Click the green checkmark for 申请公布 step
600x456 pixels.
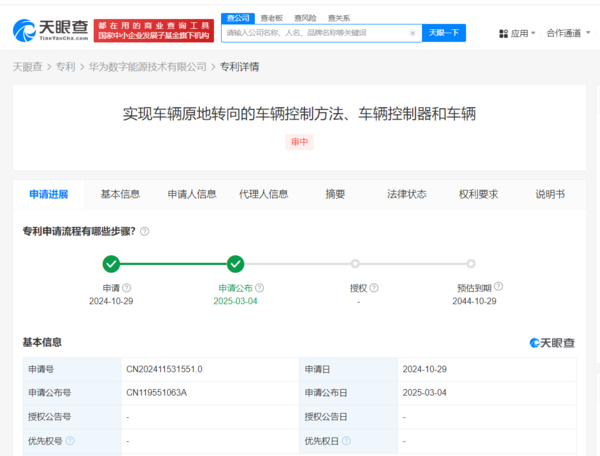(235, 264)
